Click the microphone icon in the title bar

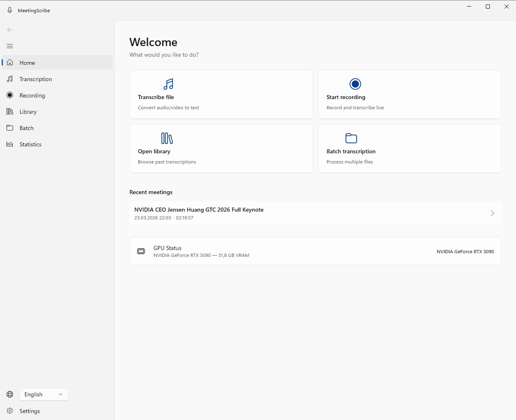pyautogui.click(x=9, y=10)
